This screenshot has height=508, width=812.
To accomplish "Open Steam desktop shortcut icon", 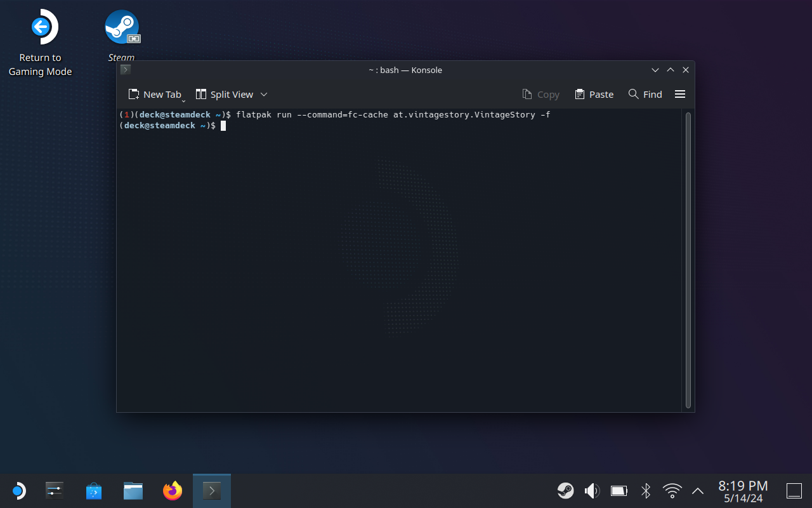I will (121, 29).
